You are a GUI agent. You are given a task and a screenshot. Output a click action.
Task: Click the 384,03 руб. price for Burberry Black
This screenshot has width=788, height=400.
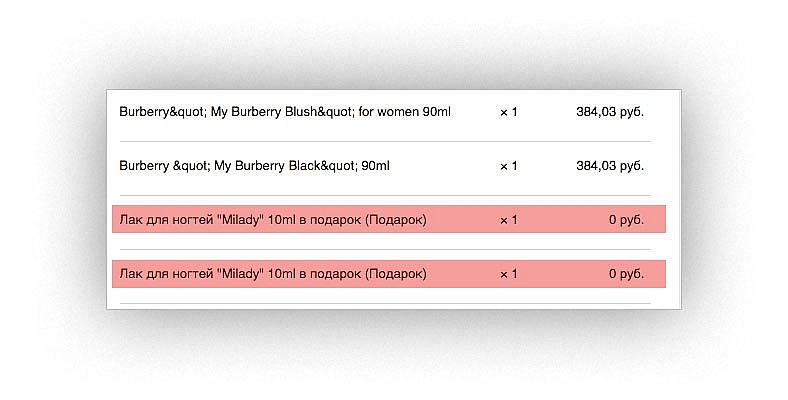tap(610, 166)
